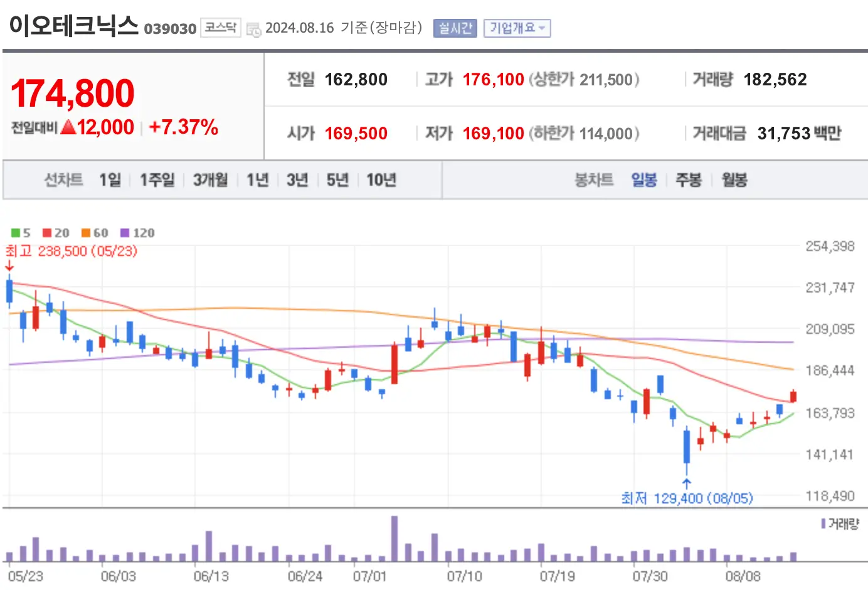
Task: Click the blue up arrow above the 최저 label
Action: 687,483
